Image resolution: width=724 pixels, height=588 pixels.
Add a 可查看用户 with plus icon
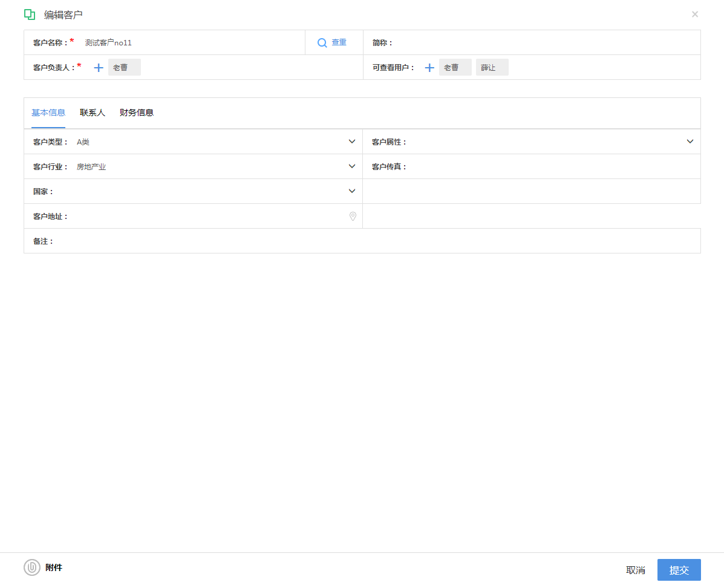coord(429,68)
